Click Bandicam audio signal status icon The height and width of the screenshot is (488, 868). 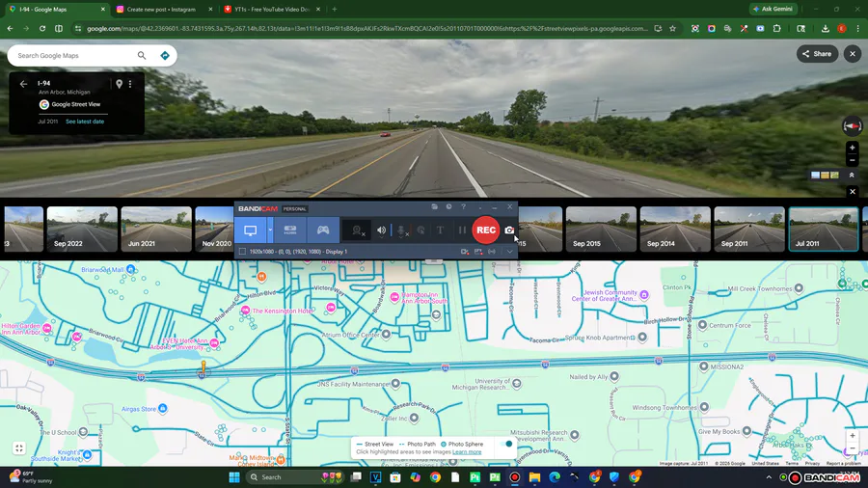(x=492, y=252)
